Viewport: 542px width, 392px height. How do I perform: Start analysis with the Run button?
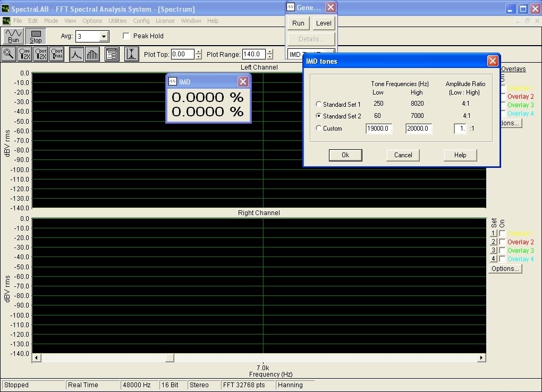[13, 36]
